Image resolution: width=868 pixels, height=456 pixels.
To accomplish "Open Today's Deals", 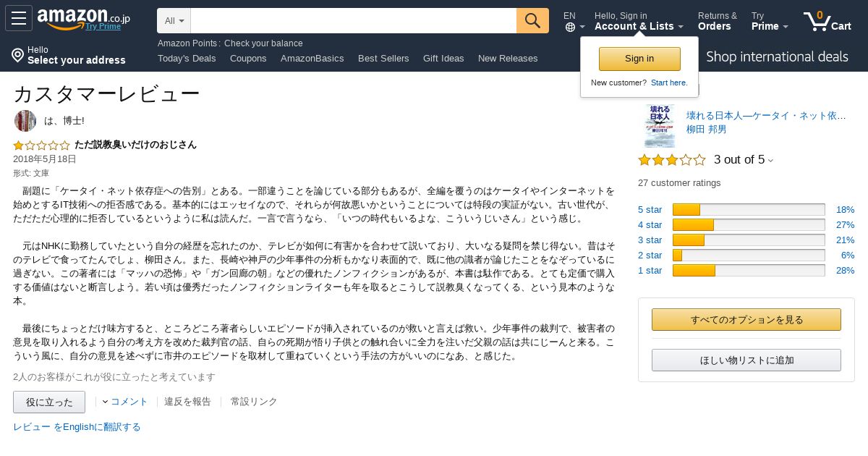I will pyautogui.click(x=187, y=58).
